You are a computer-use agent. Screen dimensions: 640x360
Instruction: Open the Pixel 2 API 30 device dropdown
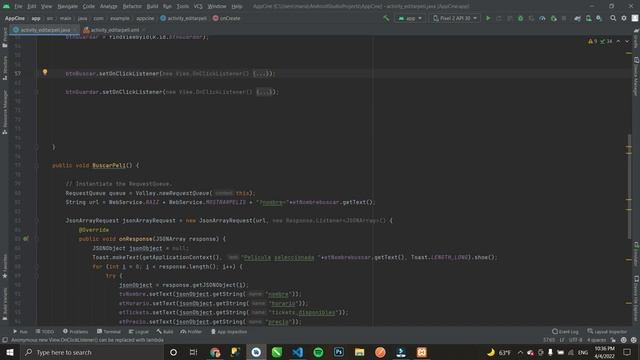(455, 18)
